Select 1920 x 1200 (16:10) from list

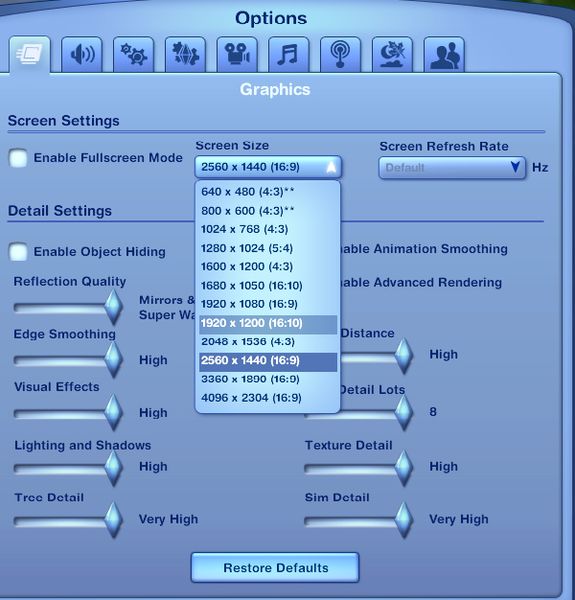pos(267,323)
